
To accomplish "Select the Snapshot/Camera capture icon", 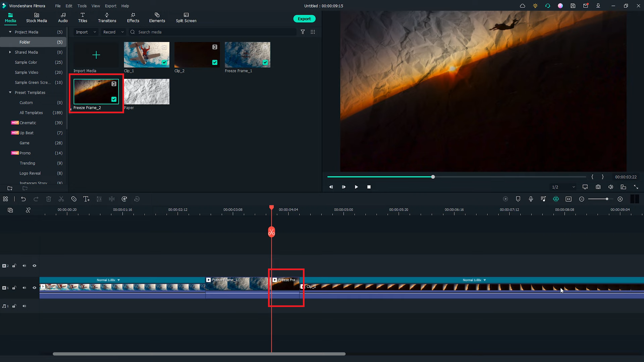I will [598, 187].
